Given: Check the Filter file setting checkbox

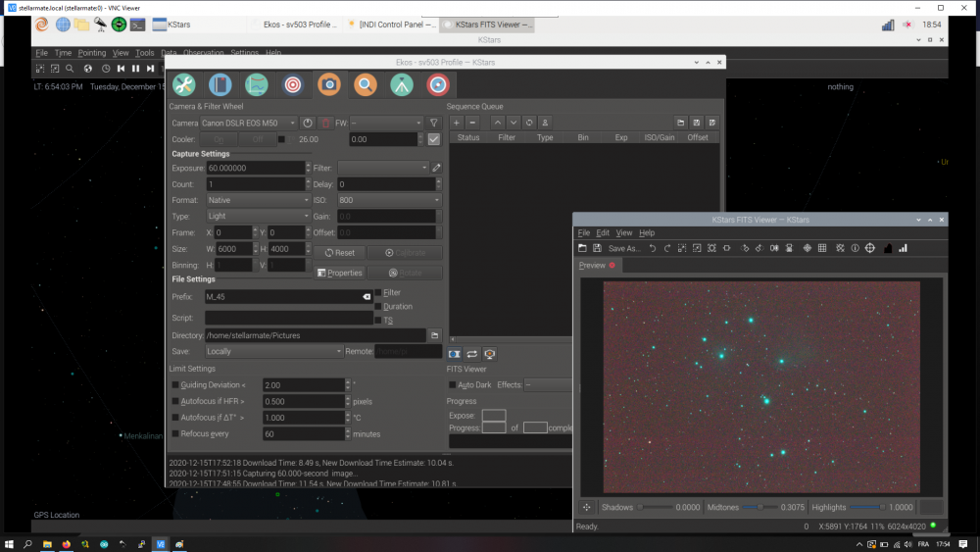Looking at the screenshot, I should pyautogui.click(x=378, y=292).
